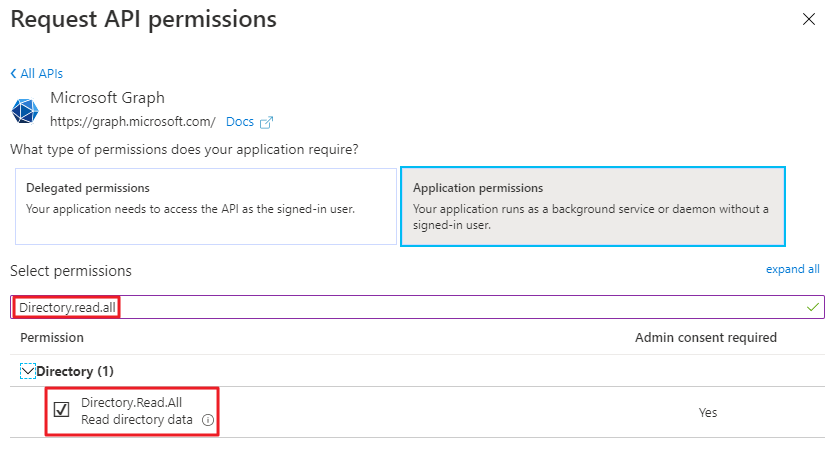
Task: Click the expand all link
Action: pyautogui.click(x=792, y=269)
